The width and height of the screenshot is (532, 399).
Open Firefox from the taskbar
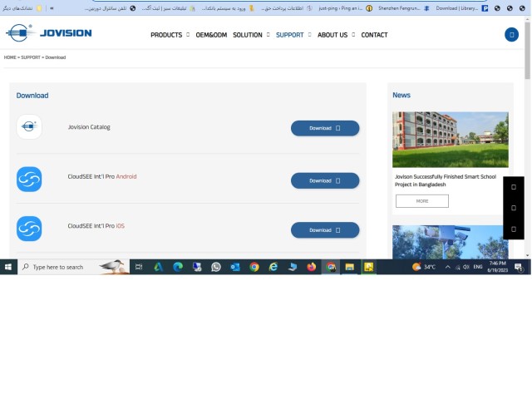[x=311, y=267]
